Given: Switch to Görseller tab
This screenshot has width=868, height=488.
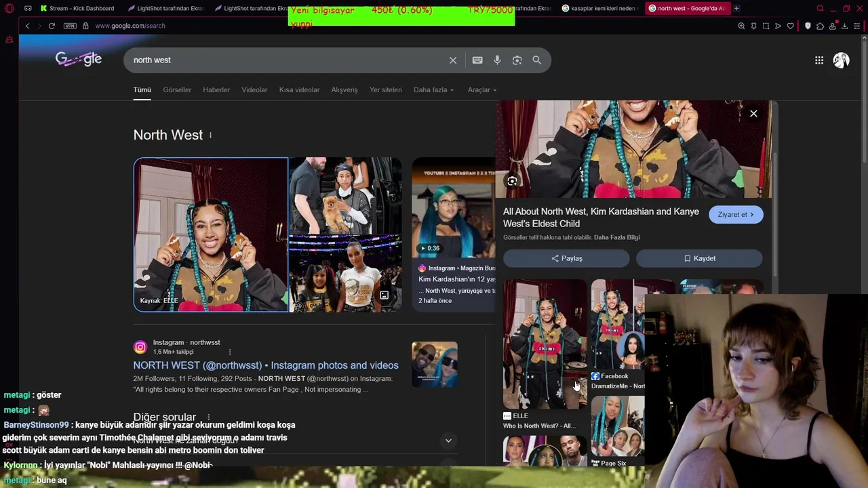Looking at the screenshot, I should tap(177, 90).
